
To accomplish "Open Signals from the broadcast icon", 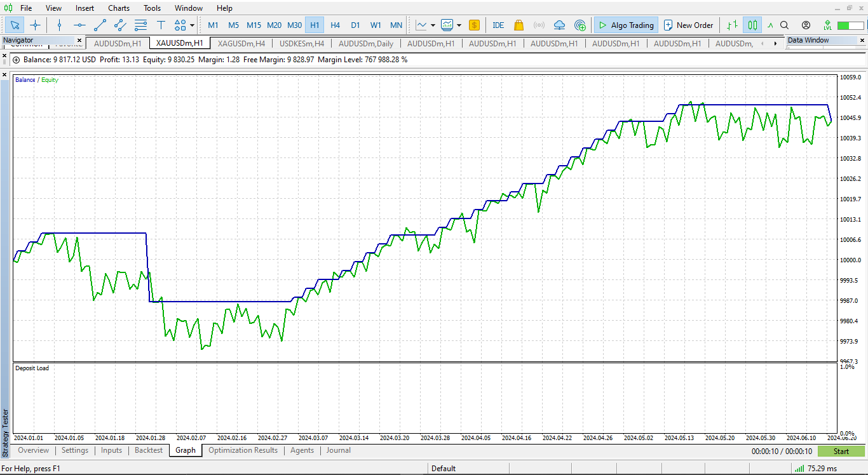I will (539, 25).
